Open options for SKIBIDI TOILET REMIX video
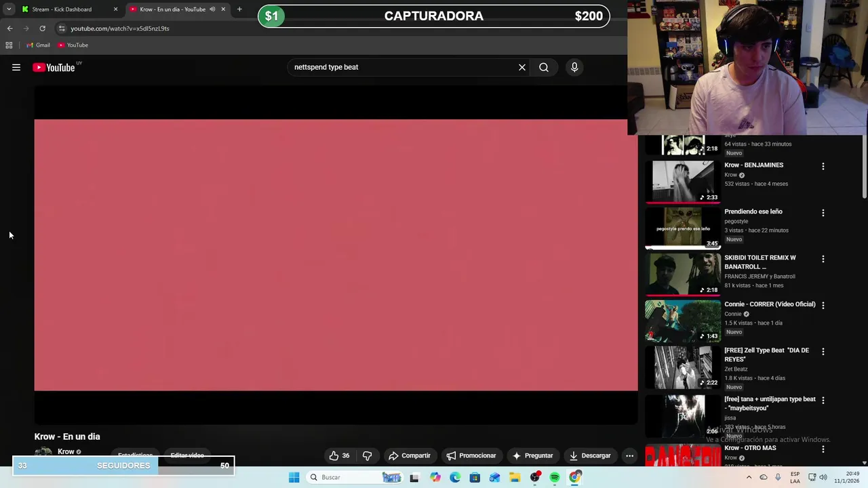 point(823,259)
